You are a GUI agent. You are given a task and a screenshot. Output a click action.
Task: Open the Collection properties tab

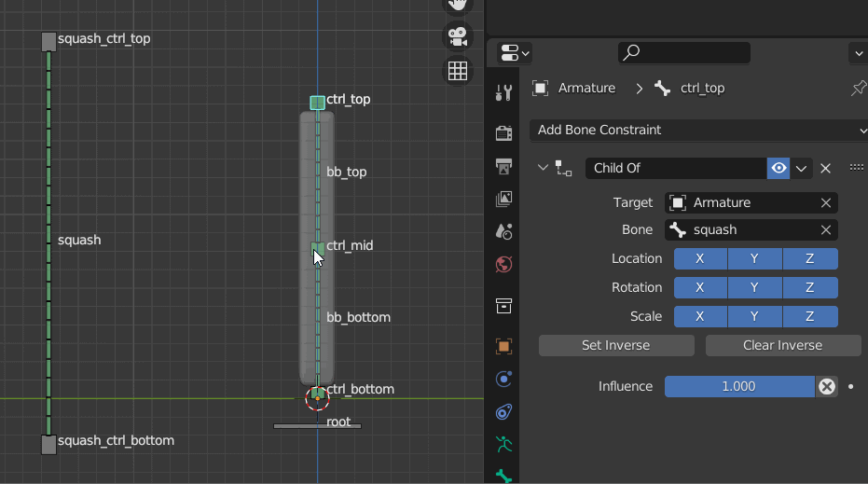click(x=503, y=306)
